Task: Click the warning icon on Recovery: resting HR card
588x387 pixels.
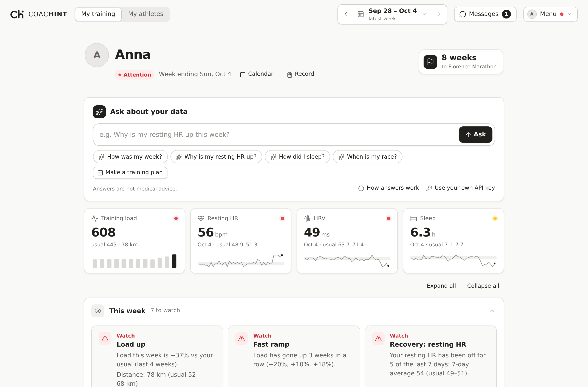Action: pyautogui.click(x=378, y=338)
